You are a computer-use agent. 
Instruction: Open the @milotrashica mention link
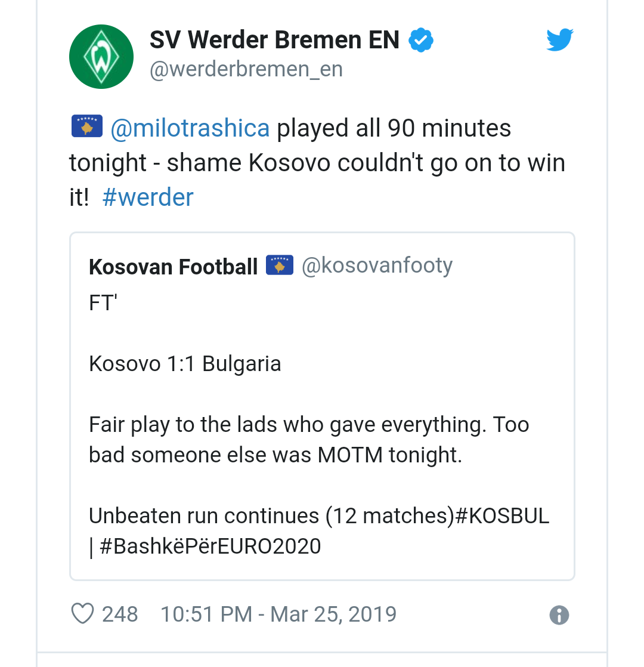[190, 128]
